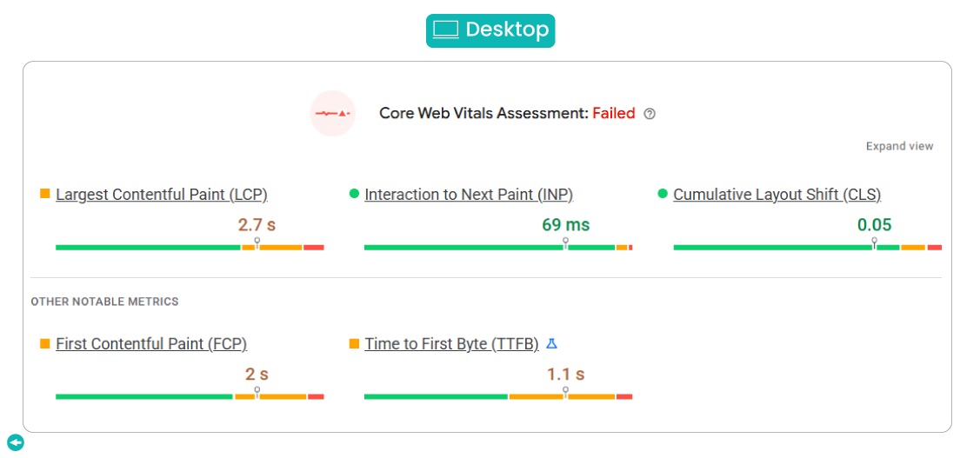Click the Core Web Vitals failed pulse icon

(333, 114)
